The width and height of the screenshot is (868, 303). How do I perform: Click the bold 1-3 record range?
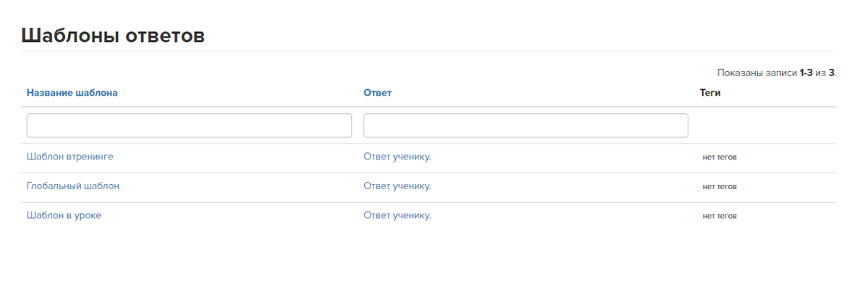pos(806,73)
